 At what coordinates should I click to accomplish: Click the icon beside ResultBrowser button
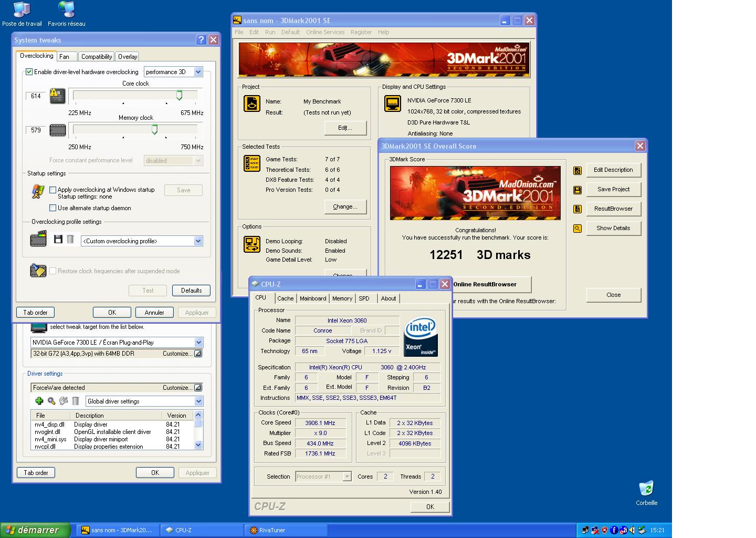click(x=577, y=209)
